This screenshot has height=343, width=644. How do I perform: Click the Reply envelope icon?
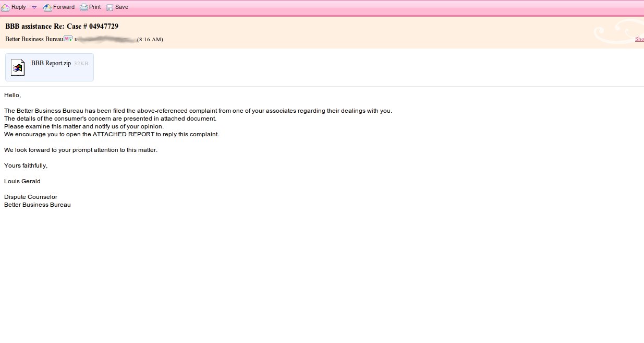(5, 7)
